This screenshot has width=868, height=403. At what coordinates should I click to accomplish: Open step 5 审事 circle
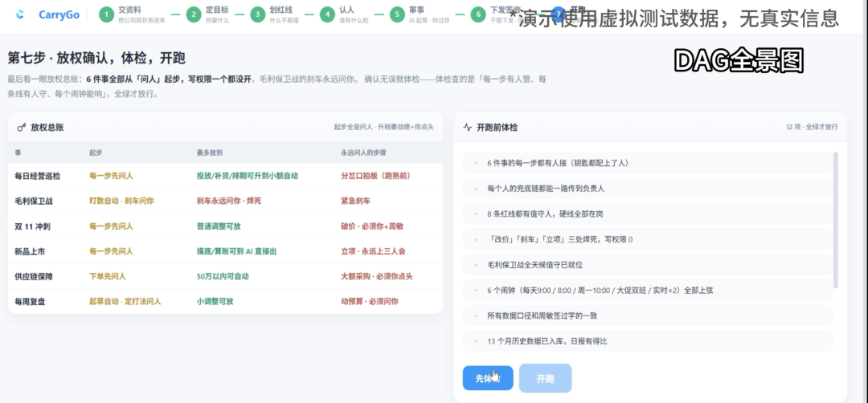point(397,15)
